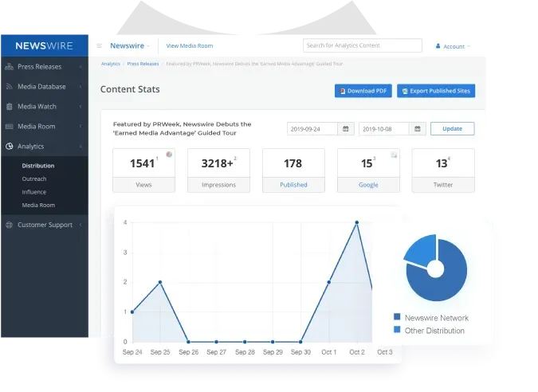Click the Newswire Network legend swatch

pos(397,316)
